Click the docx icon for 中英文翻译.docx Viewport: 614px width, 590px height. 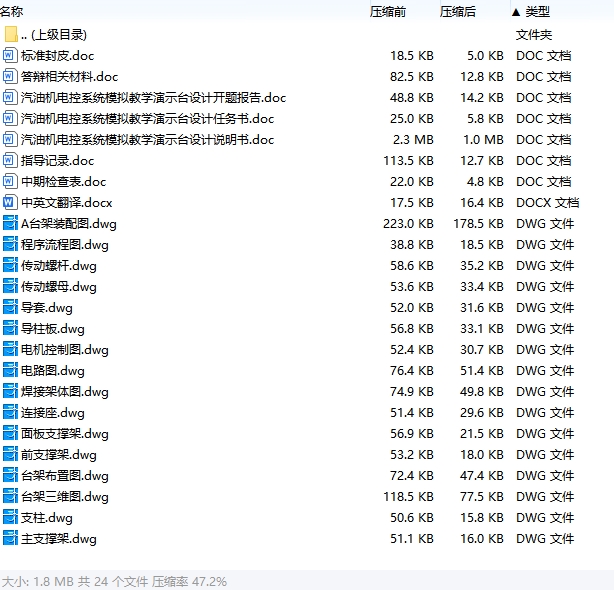click(x=10, y=202)
